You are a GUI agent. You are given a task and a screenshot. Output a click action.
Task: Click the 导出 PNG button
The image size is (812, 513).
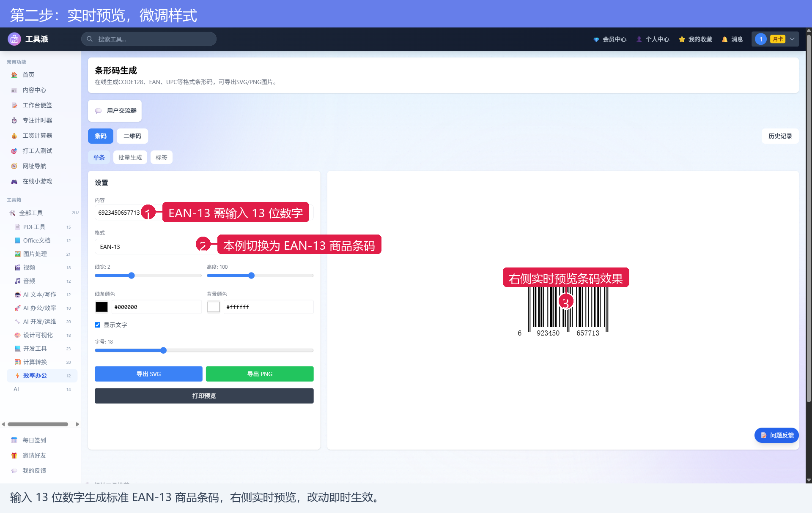pyautogui.click(x=260, y=374)
